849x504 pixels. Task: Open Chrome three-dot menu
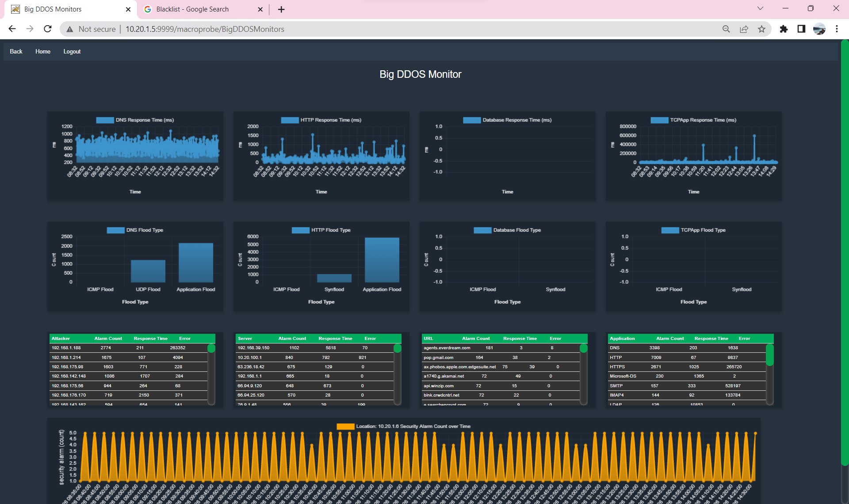tap(837, 29)
